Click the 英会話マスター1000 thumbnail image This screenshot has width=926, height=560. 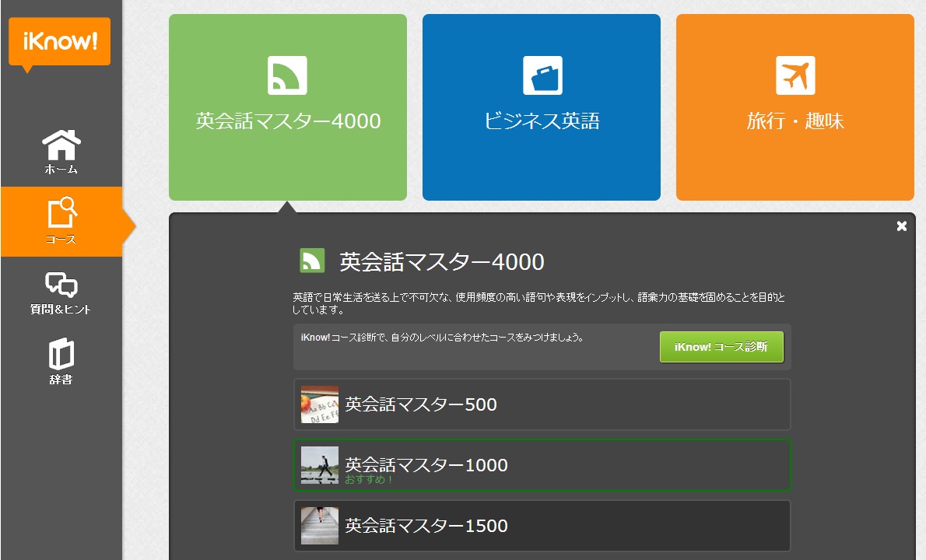(320, 466)
